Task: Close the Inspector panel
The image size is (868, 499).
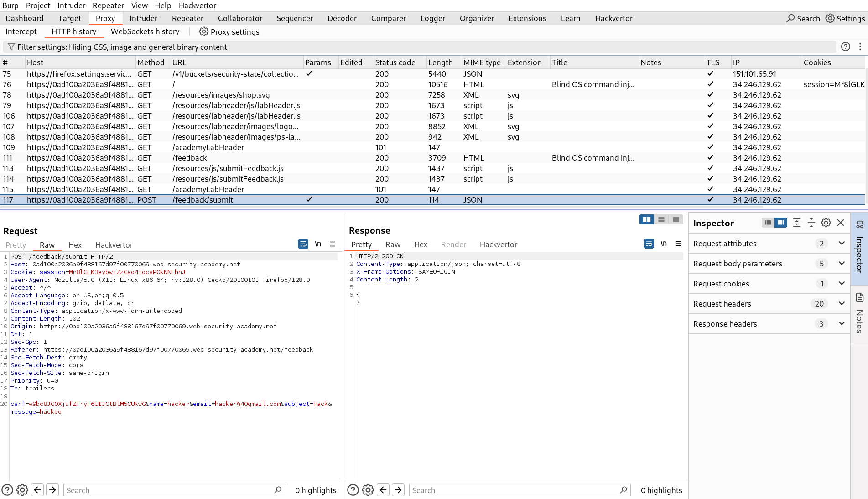Action: pos(841,223)
